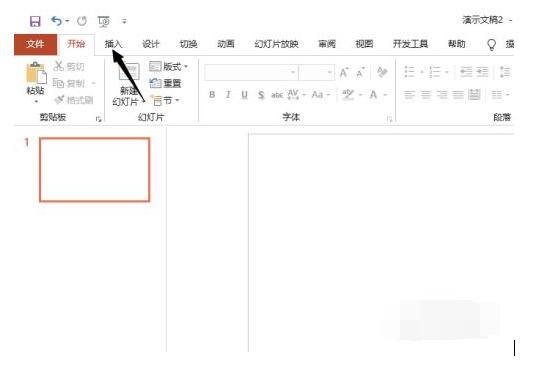
Task: Click the 剪切 cut button
Action: click(x=69, y=67)
